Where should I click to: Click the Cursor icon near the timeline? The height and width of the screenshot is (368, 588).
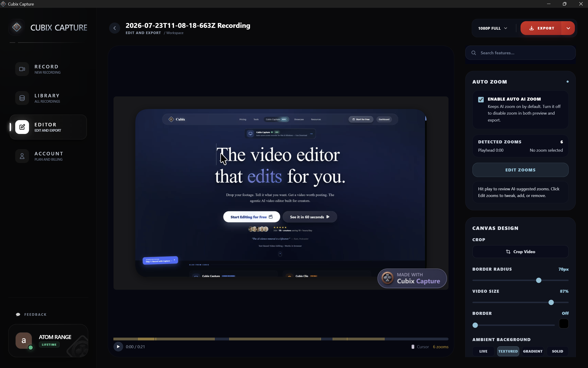coord(413,347)
